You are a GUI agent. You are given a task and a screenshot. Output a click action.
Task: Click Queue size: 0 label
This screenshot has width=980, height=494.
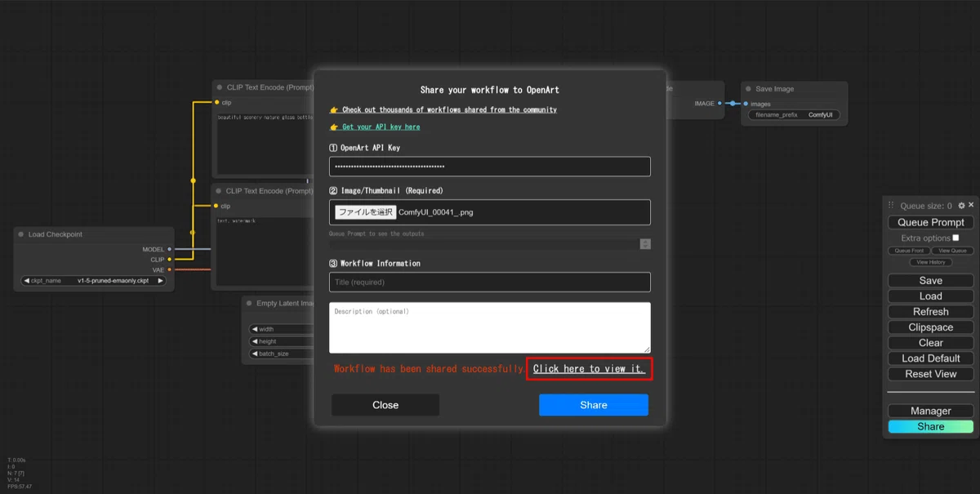coord(926,206)
